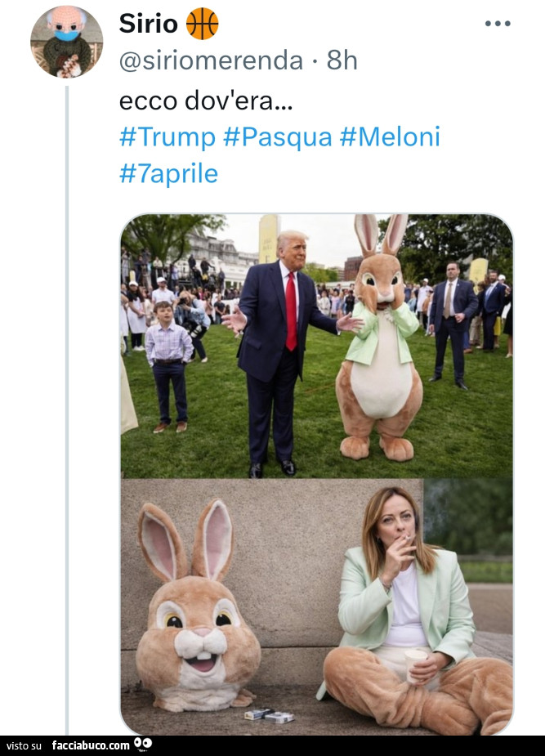Image resolution: width=545 pixels, height=756 pixels.
Task: Open the #Pasqua hashtag
Action: [x=277, y=136]
